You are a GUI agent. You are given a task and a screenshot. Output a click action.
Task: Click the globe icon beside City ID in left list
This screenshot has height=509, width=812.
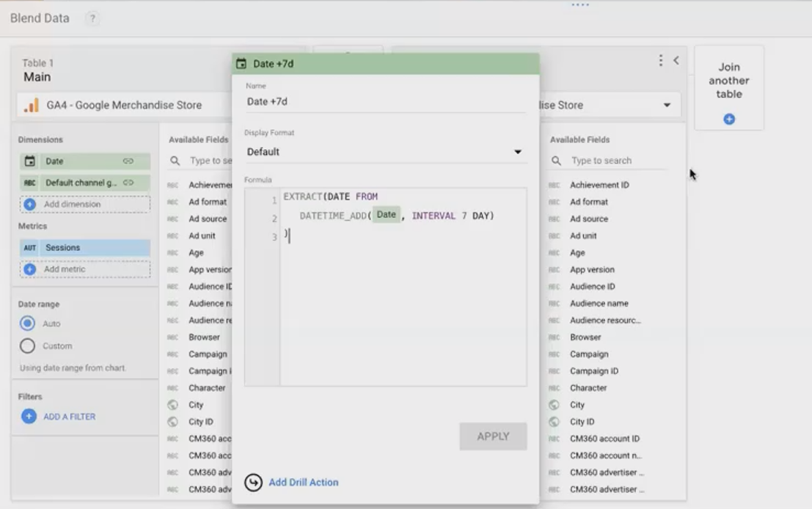(173, 422)
